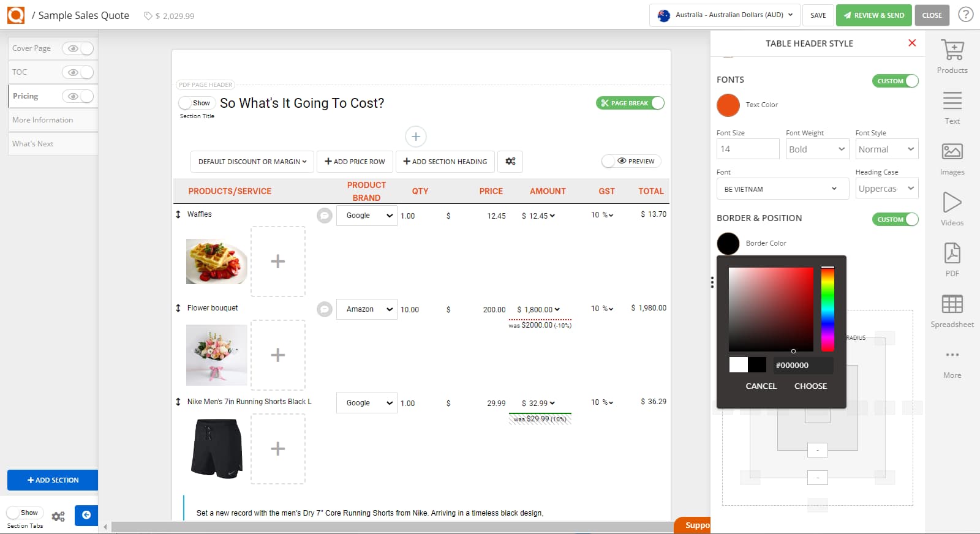
Task: Click Choose in the color picker
Action: tap(810, 386)
